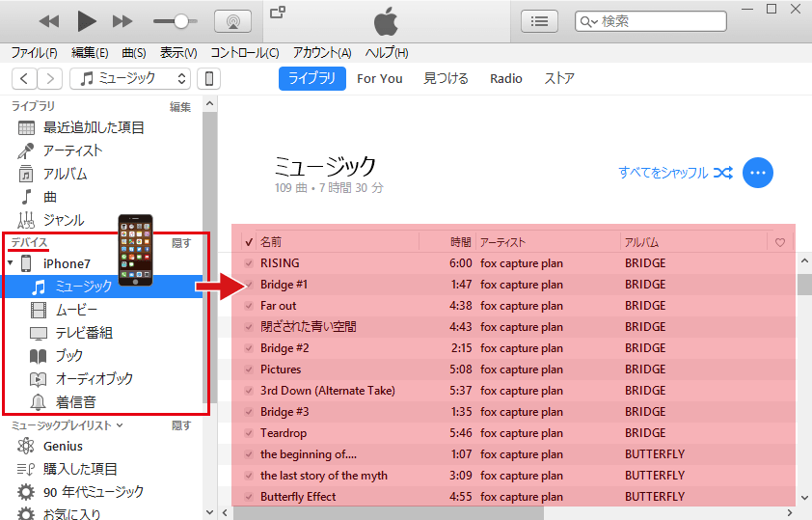This screenshot has width=812, height=520.
Task: Switch to the 見つける tab
Action: coord(446,79)
